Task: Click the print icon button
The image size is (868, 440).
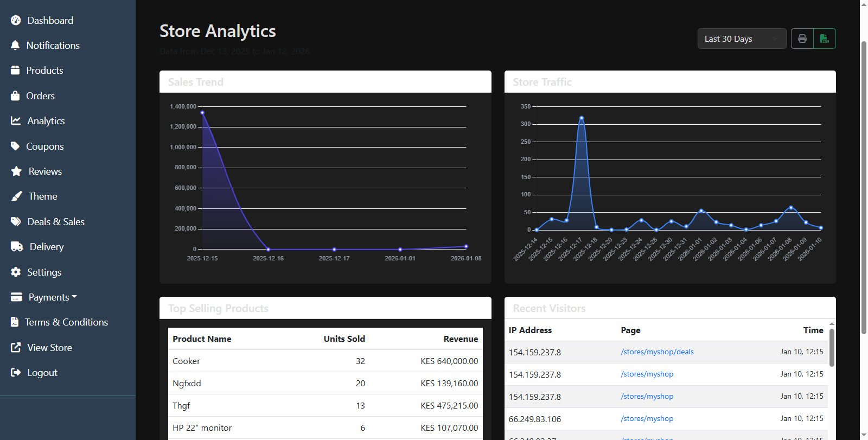Action: point(802,39)
